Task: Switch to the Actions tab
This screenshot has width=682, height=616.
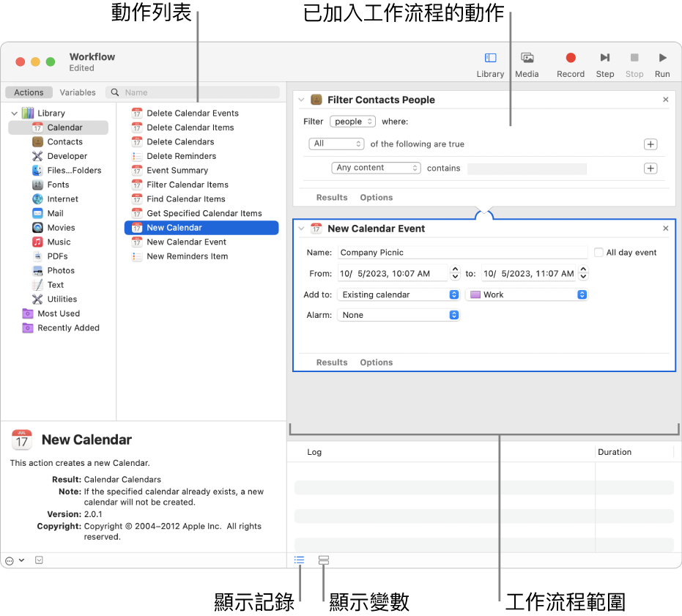Action: 29,92
